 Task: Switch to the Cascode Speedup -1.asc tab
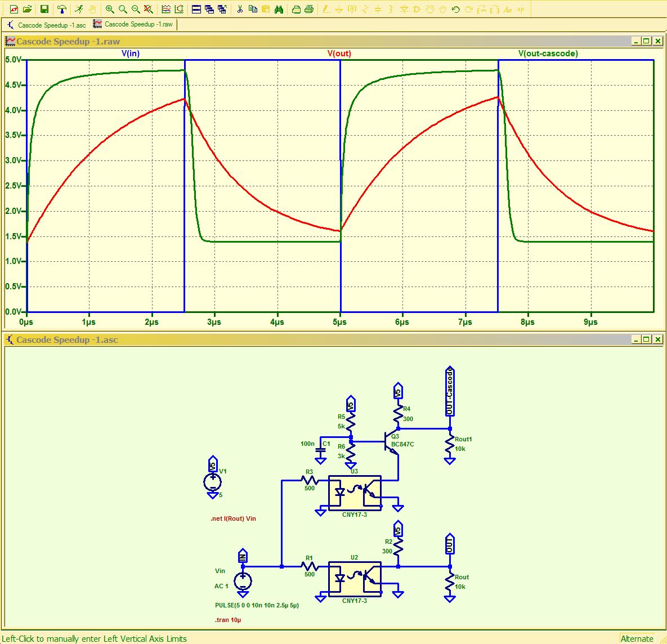(x=47, y=25)
